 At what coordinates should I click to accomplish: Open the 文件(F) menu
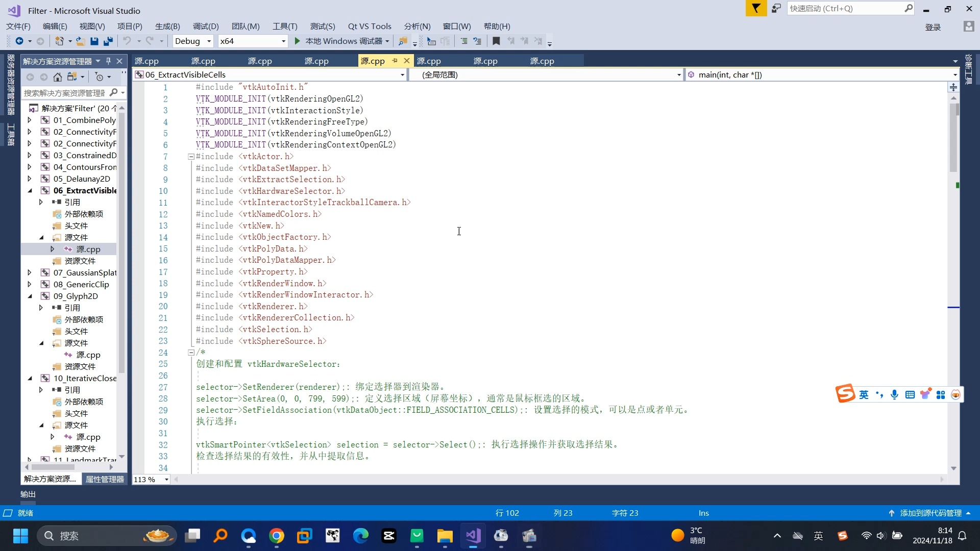(18, 27)
